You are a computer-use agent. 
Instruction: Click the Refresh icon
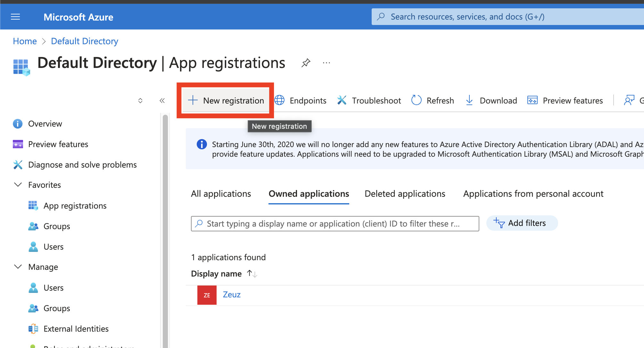pos(416,100)
